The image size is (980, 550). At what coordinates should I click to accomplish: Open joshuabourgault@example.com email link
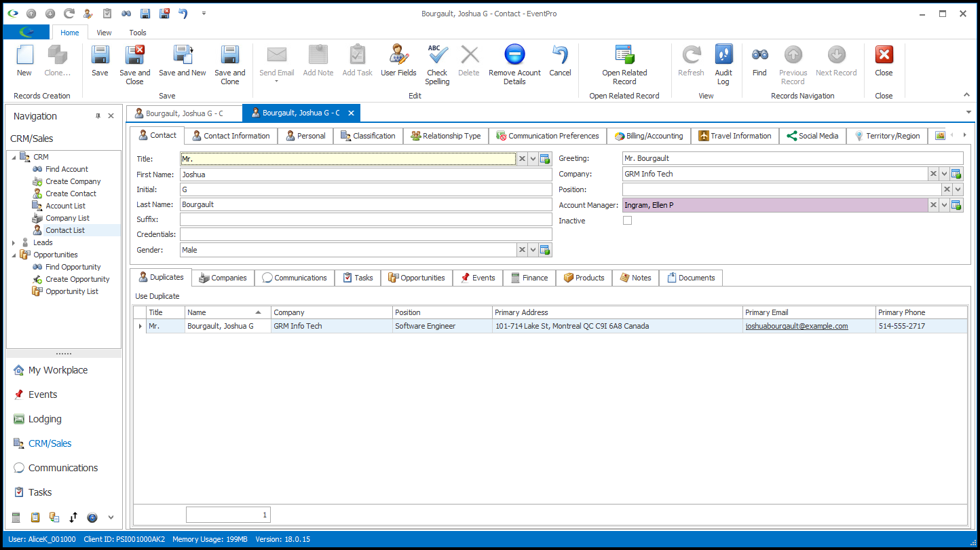tap(796, 326)
